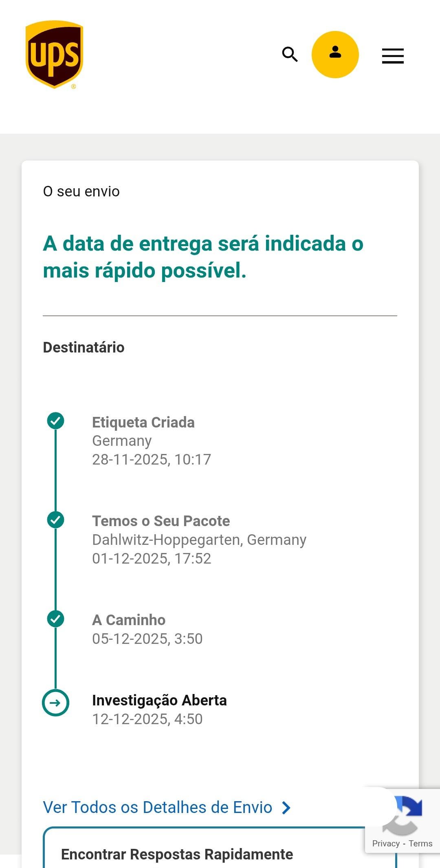Click the A Caminho checkmark icon

55,619
